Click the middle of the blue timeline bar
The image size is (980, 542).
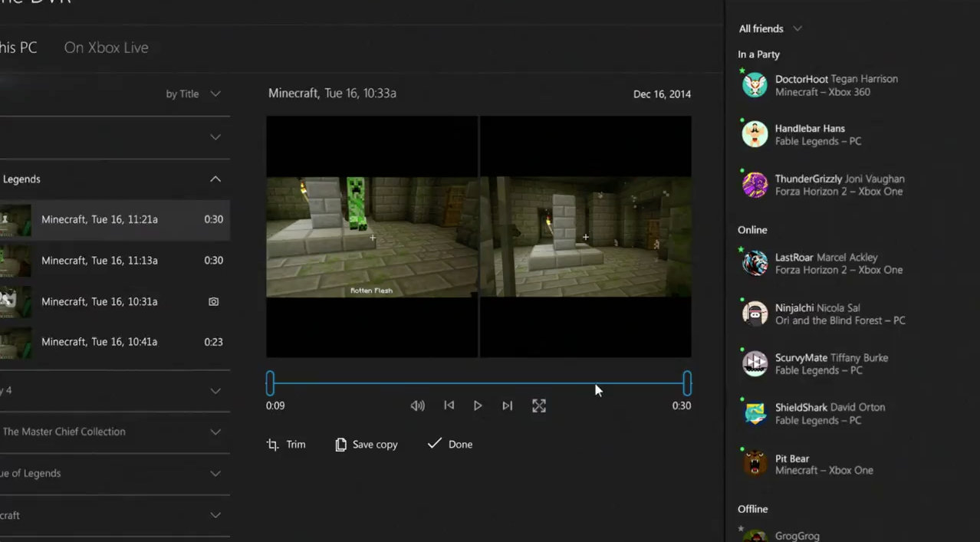[478, 383]
